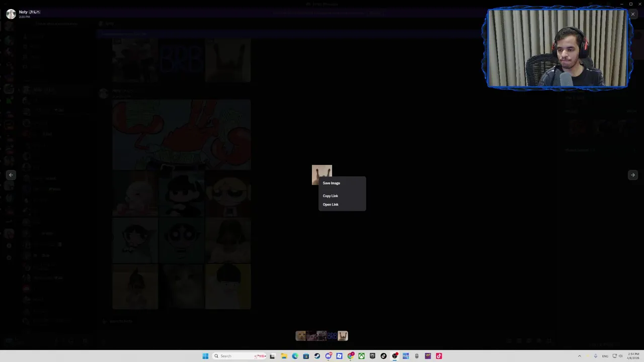Select the orange cat thumbnail
The width and height of the screenshot is (644, 362).
301,336
